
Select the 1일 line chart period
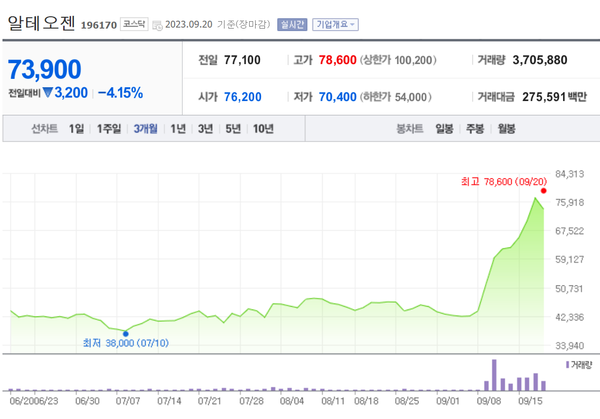[x=77, y=128]
